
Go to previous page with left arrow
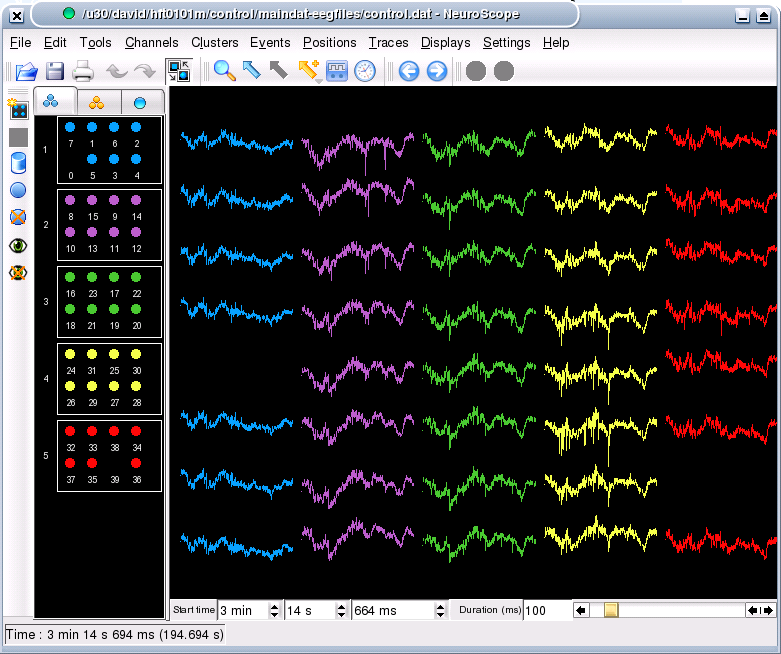point(409,71)
